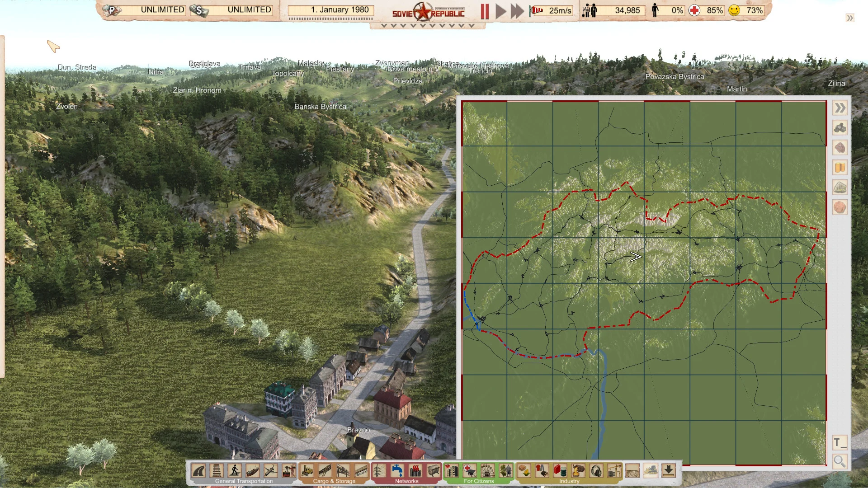Open the roads construction tool
Viewport: 868px width, 488px height.
coord(198,471)
